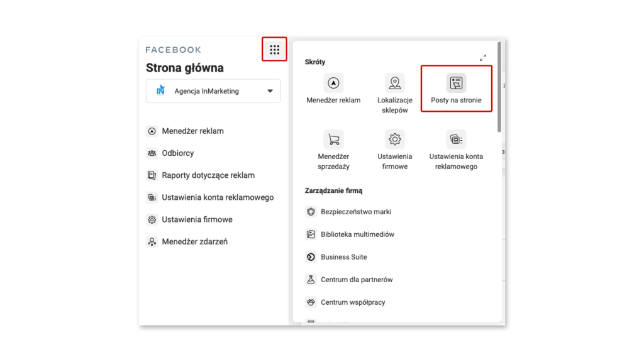This screenshot has height=362, width=644.
Task: Expand the shortcuts panel with arrows icon
Action: pyautogui.click(x=483, y=58)
